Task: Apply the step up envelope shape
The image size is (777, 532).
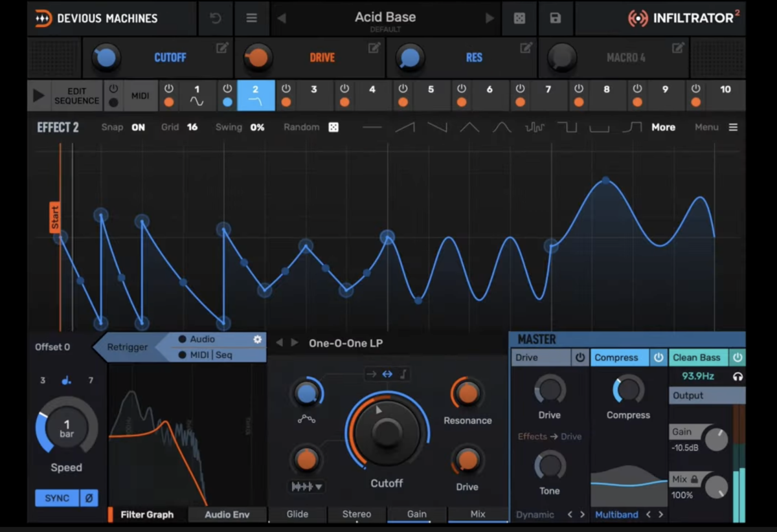Action: coord(632,127)
